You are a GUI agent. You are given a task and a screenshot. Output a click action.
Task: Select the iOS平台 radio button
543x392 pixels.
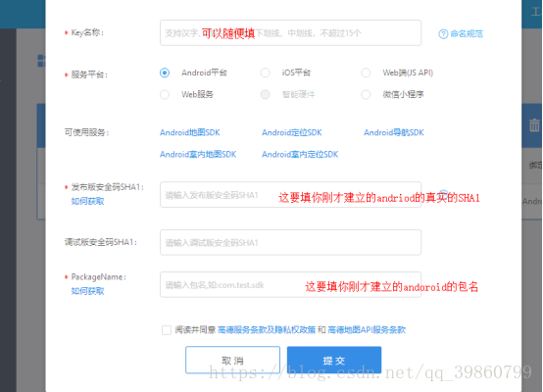266,73
